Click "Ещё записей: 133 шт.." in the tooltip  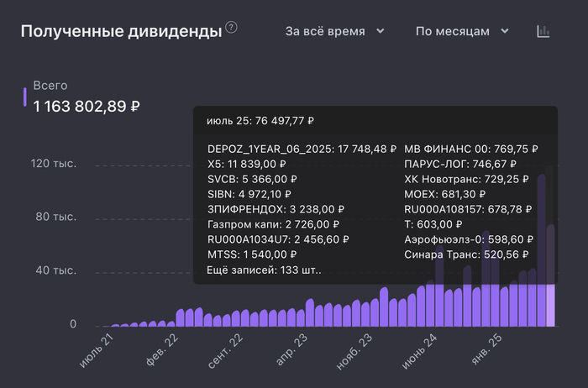click(x=264, y=270)
